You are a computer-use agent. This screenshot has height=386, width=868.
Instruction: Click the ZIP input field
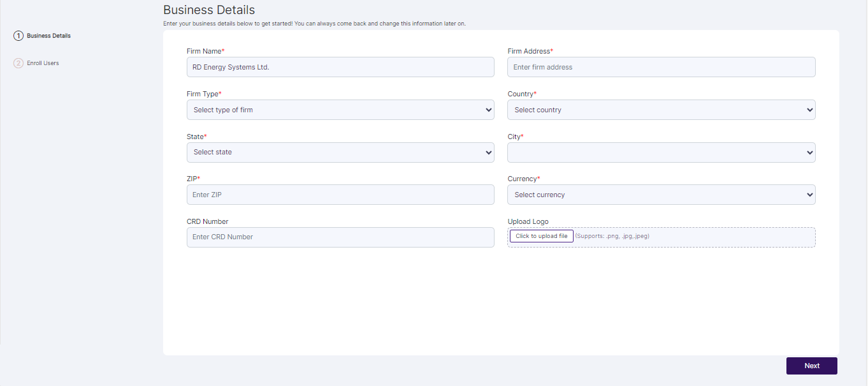[340, 194]
